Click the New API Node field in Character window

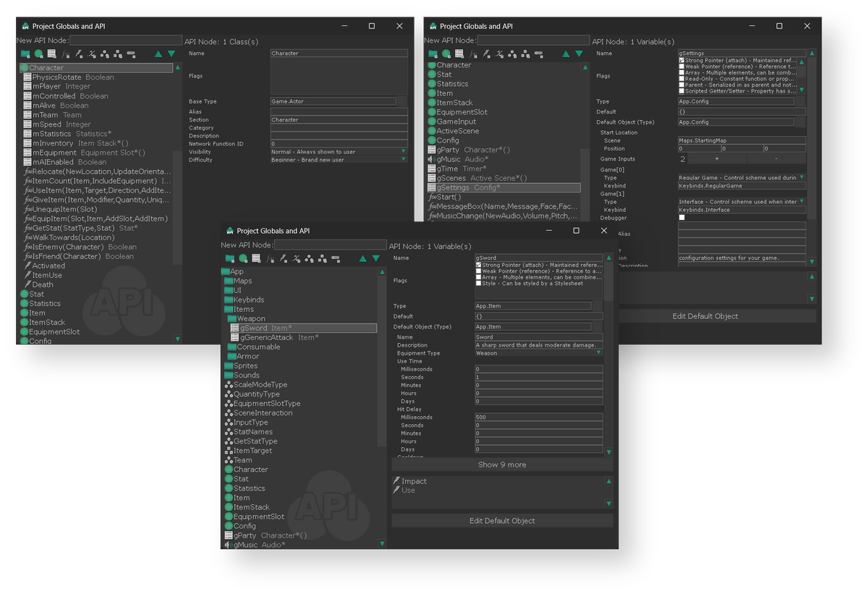[x=126, y=41]
